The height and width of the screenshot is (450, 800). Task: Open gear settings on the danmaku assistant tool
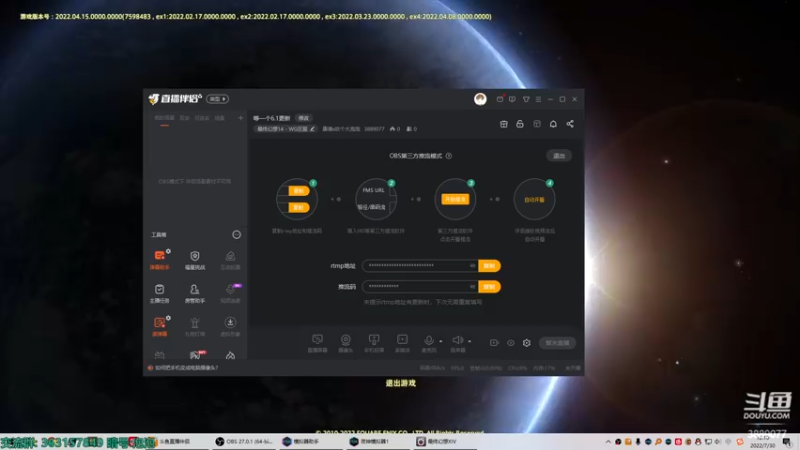pos(168,251)
